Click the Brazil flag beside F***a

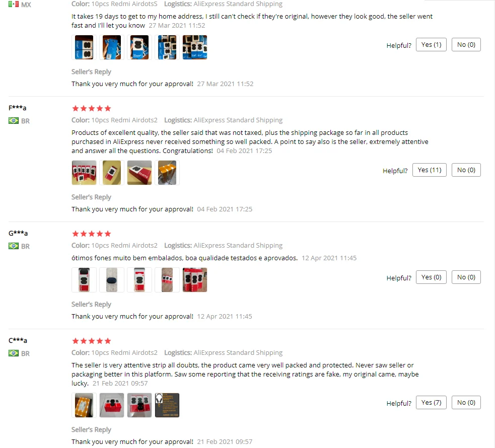pyautogui.click(x=14, y=121)
